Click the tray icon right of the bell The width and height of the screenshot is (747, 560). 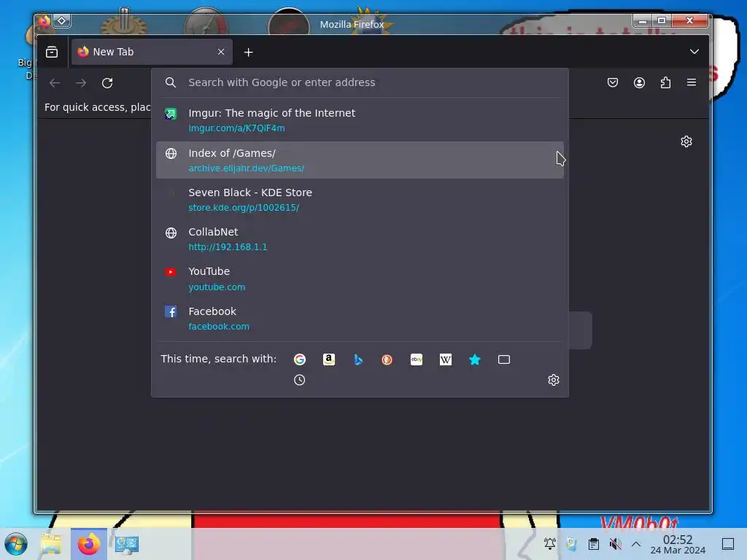click(x=571, y=544)
